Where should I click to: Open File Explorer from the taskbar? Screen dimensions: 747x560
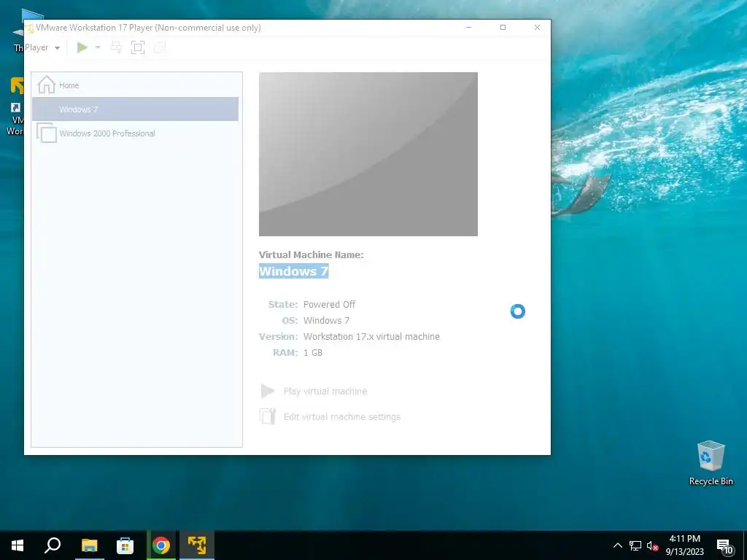[x=89, y=545]
